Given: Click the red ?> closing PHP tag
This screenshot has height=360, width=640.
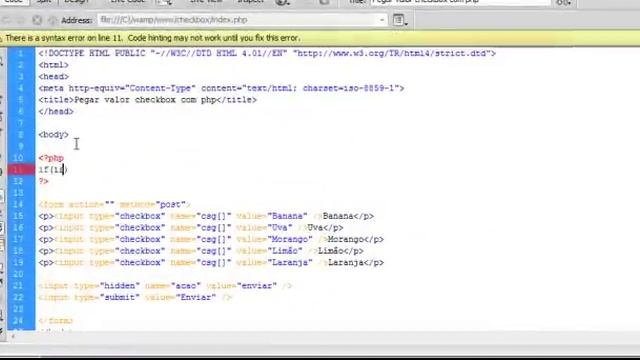Looking at the screenshot, I should click(43, 181).
